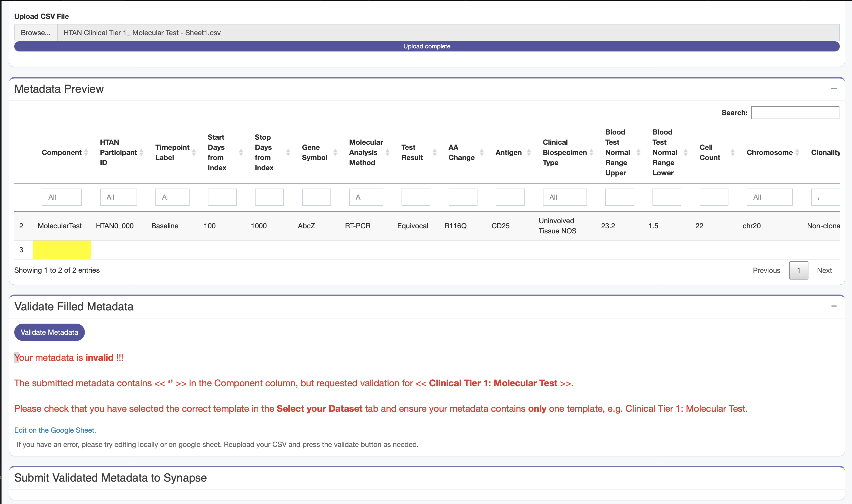Screen dimensions: 852x504
Task: Sort the Test Result column
Action: click(435, 152)
